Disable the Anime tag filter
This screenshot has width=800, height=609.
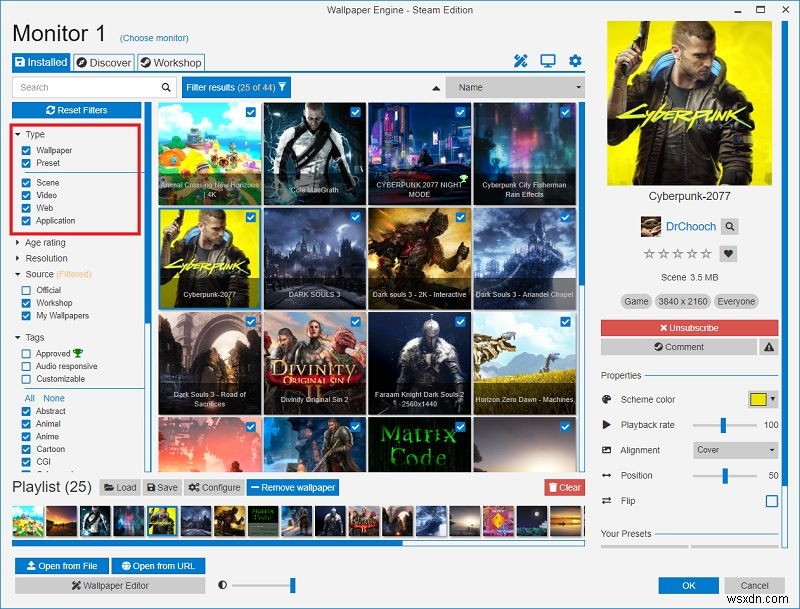(26, 435)
